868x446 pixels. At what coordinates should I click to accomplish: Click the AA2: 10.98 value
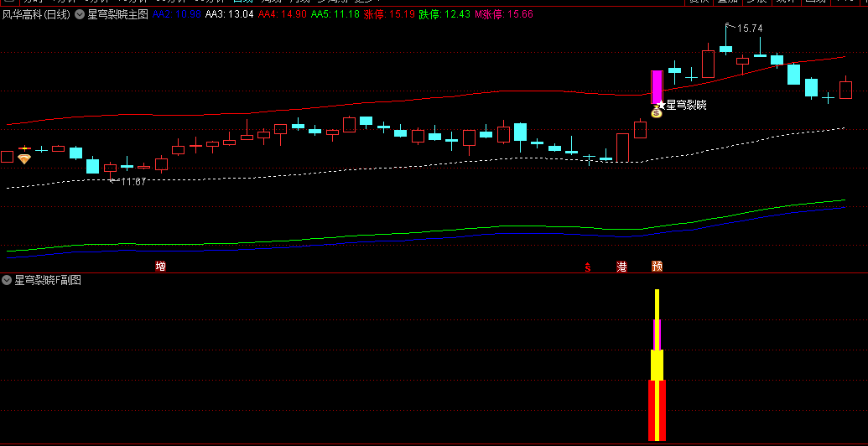pos(177,14)
